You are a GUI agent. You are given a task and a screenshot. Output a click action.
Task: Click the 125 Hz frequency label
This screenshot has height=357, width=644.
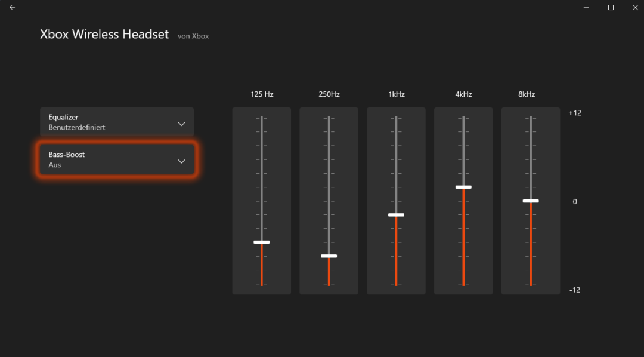[x=261, y=94]
